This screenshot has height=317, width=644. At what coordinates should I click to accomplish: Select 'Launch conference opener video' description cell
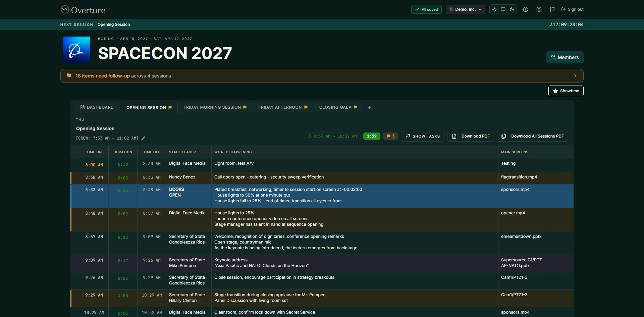(355, 220)
